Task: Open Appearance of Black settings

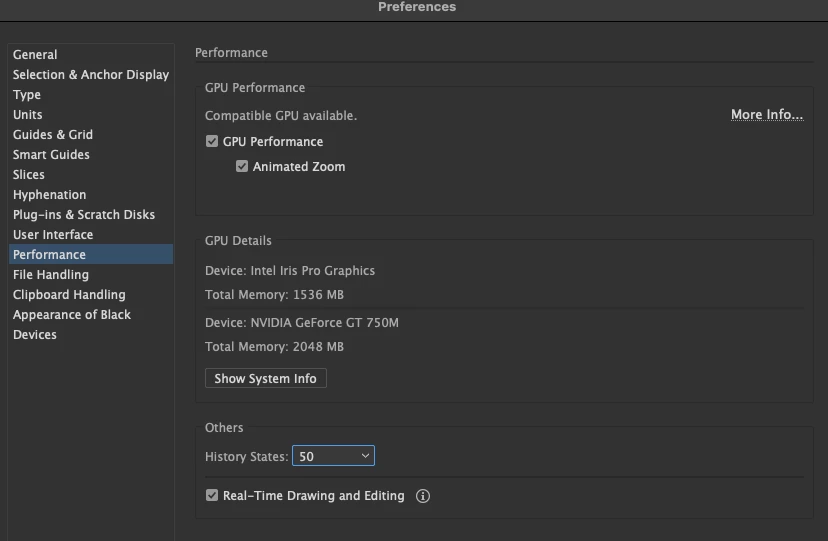Action: [x=72, y=315]
